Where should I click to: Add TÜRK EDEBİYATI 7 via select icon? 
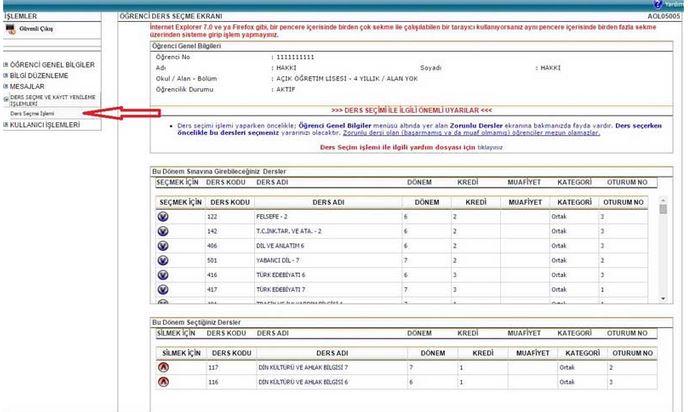pos(163,288)
